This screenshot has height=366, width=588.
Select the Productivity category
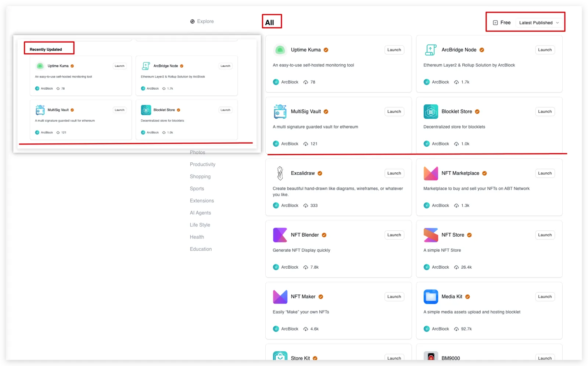(202, 165)
